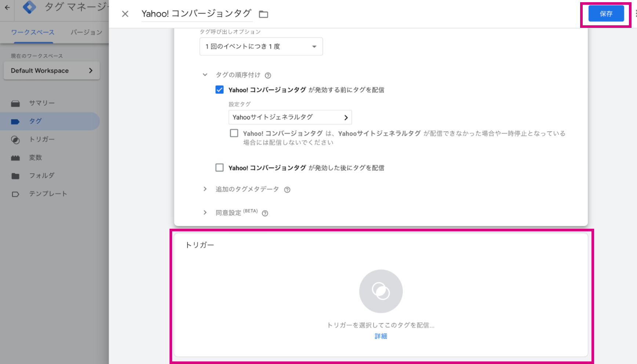Click the サマリー briefcase icon

pyautogui.click(x=15, y=104)
